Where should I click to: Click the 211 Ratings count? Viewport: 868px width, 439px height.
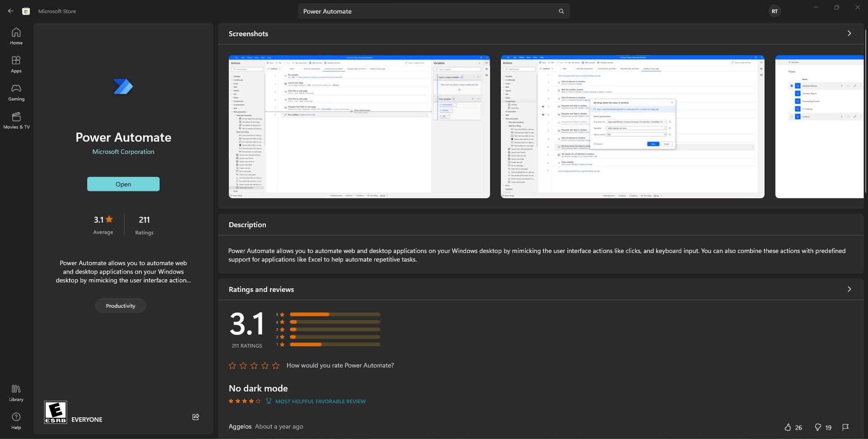pos(144,225)
